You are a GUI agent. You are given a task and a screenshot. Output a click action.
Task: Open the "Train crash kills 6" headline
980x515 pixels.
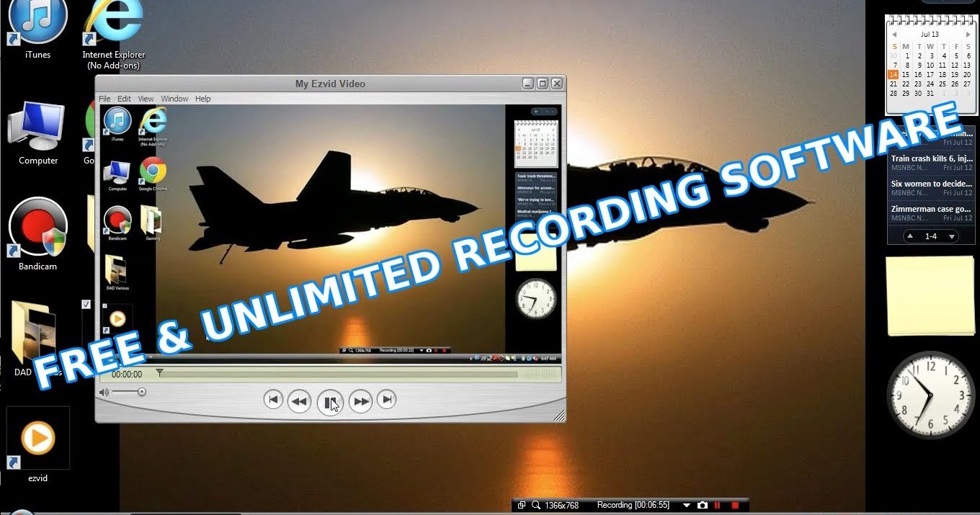click(930, 158)
